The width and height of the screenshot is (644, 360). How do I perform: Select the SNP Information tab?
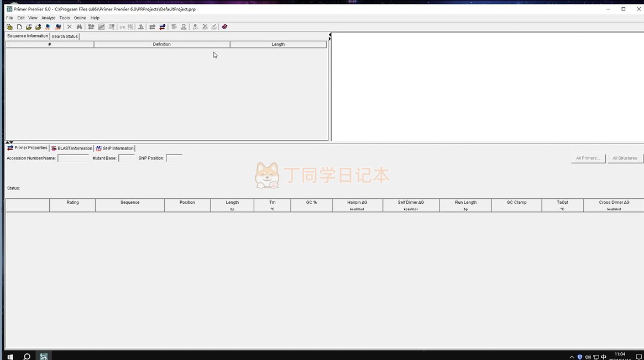tap(114, 148)
